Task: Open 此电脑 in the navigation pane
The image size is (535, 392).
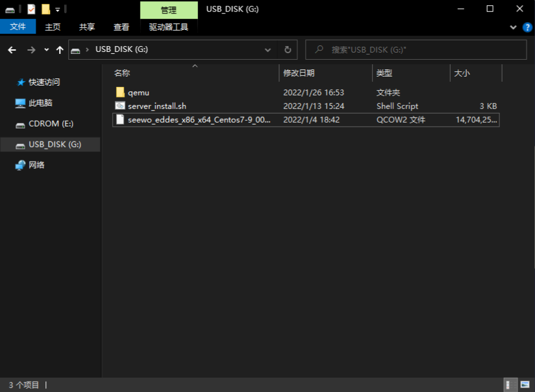Action: (x=40, y=103)
